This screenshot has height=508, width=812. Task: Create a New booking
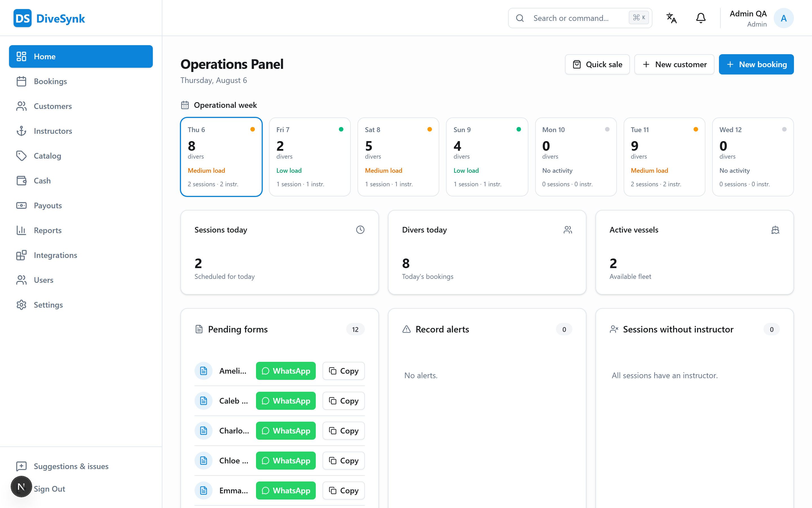point(756,65)
